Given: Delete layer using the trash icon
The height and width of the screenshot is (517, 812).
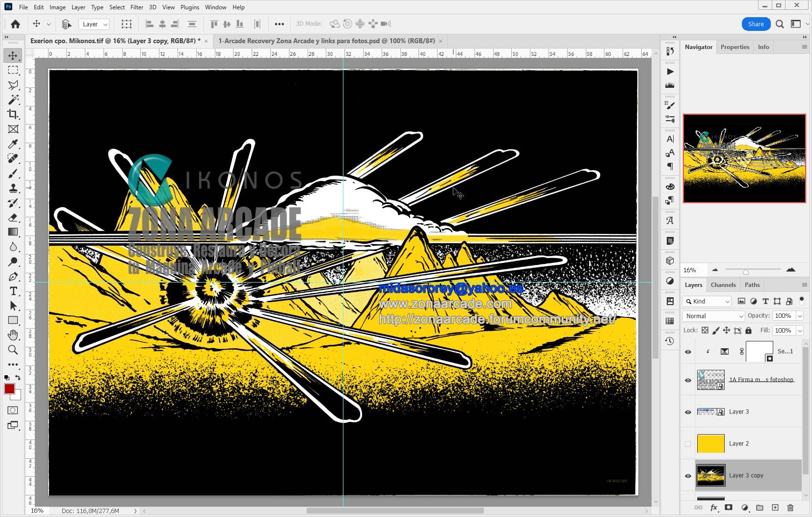Looking at the screenshot, I should pos(790,508).
